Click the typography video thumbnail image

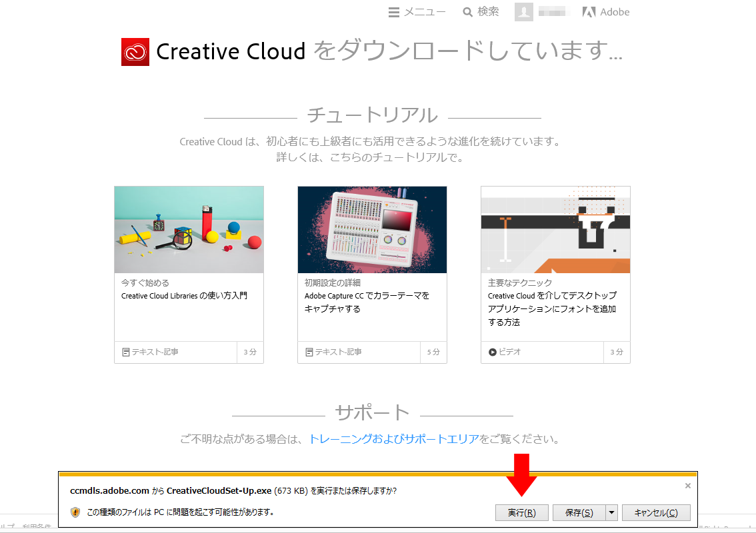555,230
